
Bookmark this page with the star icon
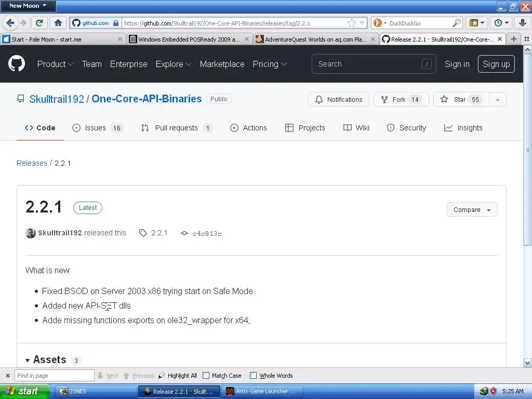352,23
